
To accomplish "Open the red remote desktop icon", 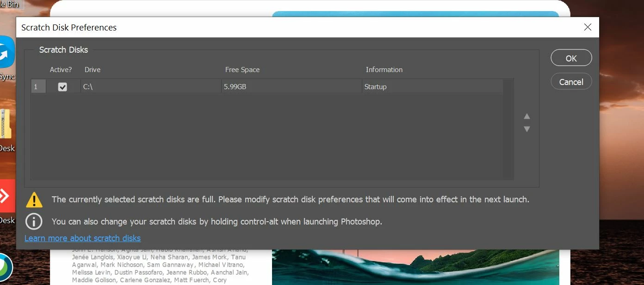I will 6,196.
